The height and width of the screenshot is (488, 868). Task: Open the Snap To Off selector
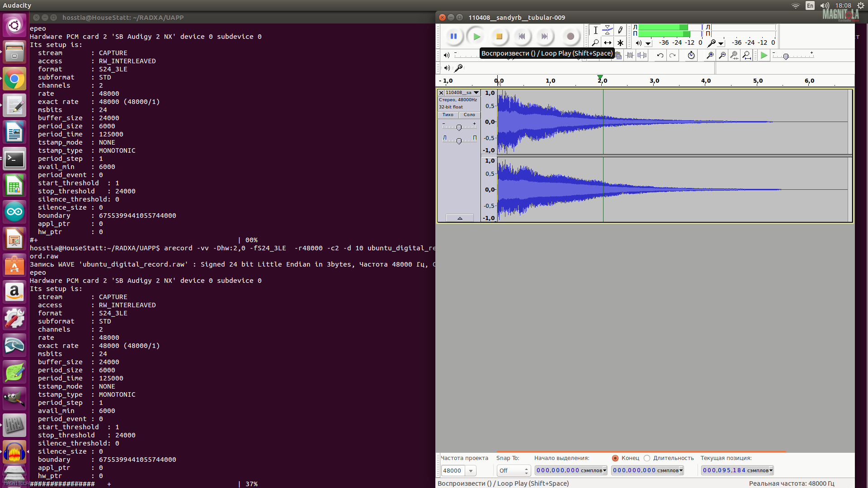point(514,471)
